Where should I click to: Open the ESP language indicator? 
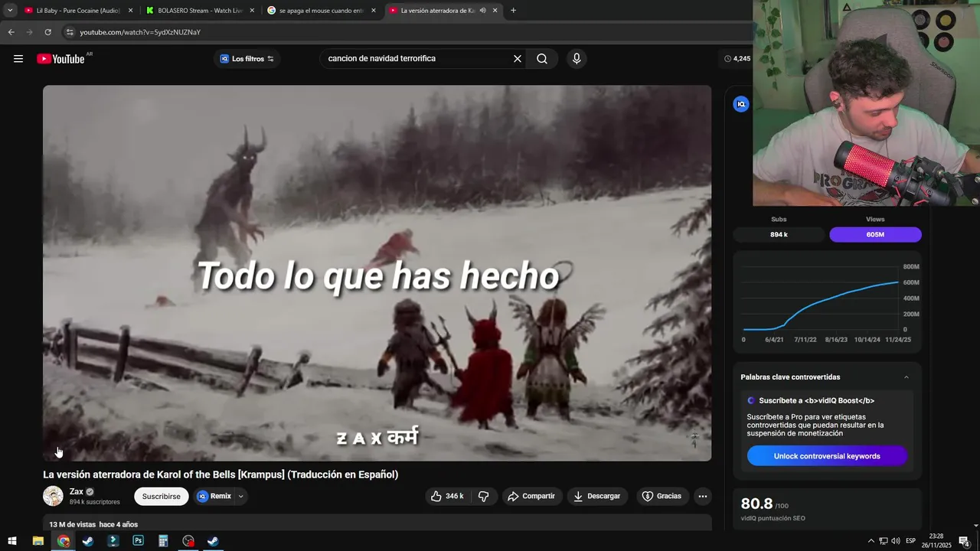[x=910, y=541]
